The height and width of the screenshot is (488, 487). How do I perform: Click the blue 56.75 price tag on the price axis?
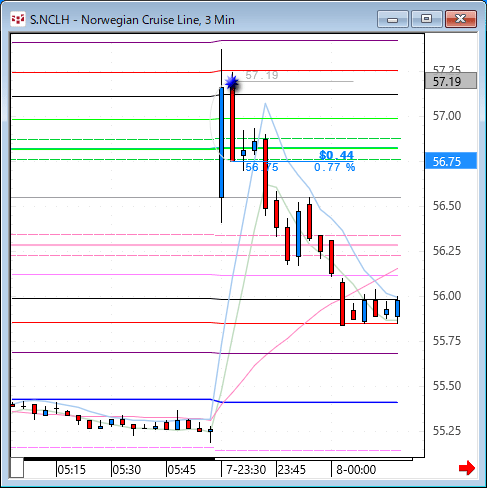(x=451, y=161)
